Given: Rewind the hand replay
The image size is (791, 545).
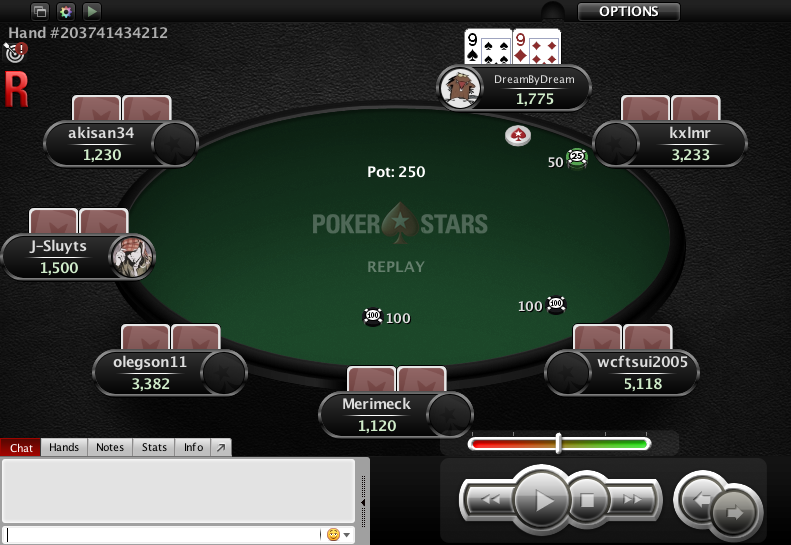Looking at the screenshot, I should (x=489, y=500).
